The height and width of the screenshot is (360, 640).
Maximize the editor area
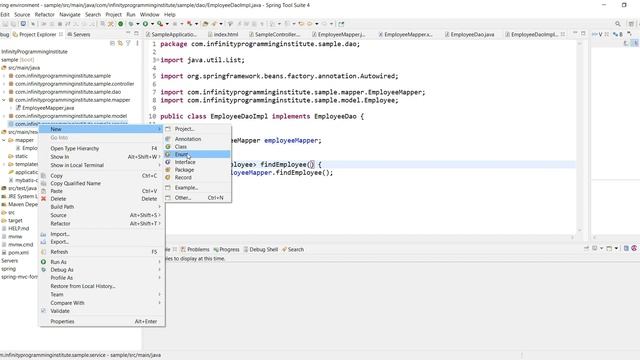583,34
